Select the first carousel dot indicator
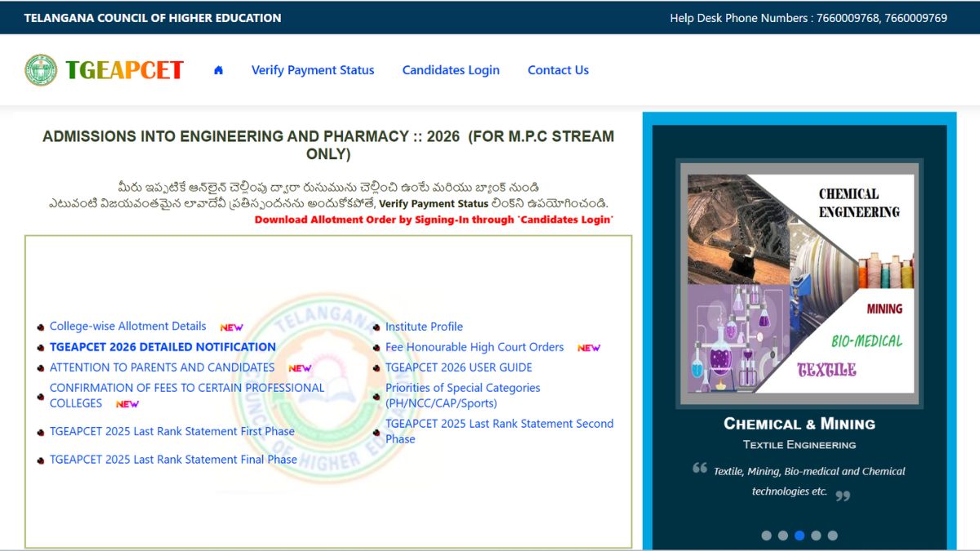The height and width of the screenshot is (551, 980). (x=766, y=535)
